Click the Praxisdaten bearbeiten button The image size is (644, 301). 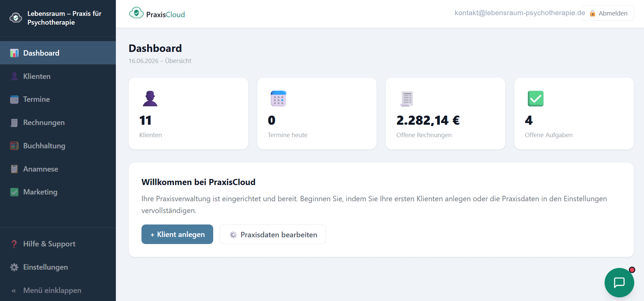(273, 234)
